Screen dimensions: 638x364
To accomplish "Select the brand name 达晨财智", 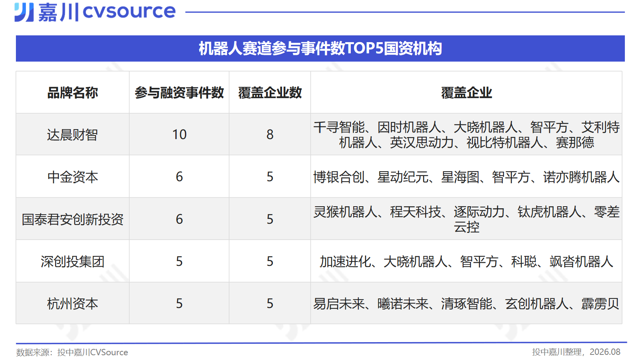I will click(72, 135).
